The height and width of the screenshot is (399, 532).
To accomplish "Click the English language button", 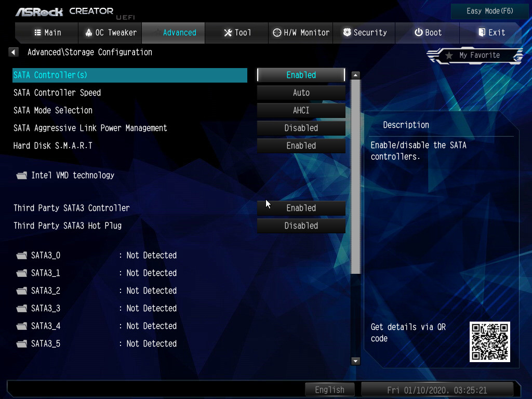I will coord(329,390).
